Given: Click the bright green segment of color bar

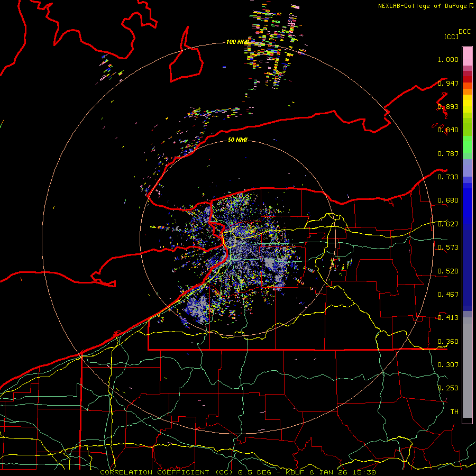Looking at the screenshot, I should pyautogui.click(x=467, y=144).
